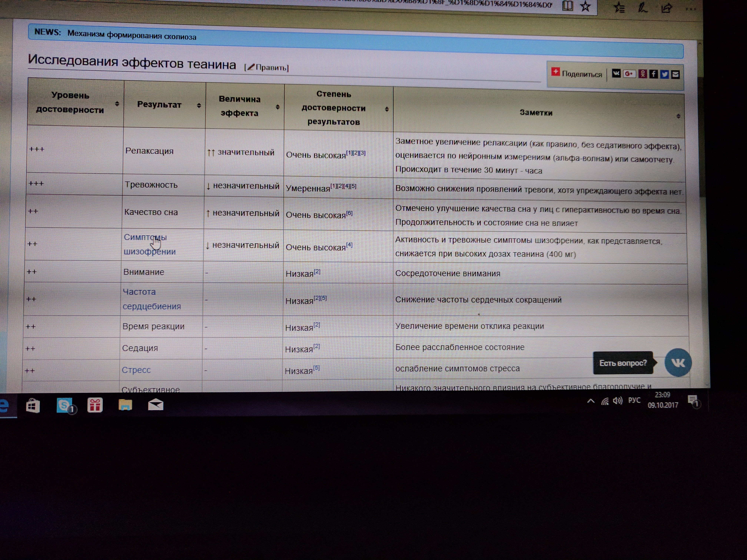Viewport: 747px width, 560px height.
Task: Sort by Уровень достоверности column
Action: point(117,104)
